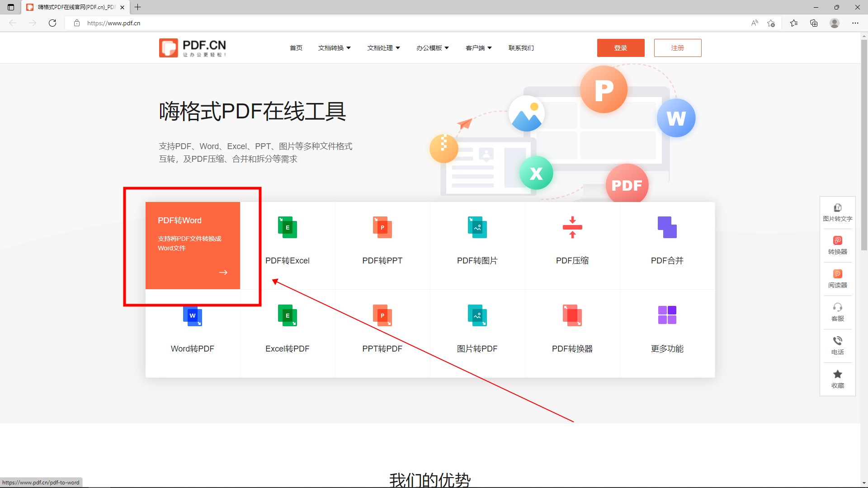Viewport: 868px width, 488px height.
Task: Select the 嗨格式PDF在线官网 browser tab
Action: [75, 7]
